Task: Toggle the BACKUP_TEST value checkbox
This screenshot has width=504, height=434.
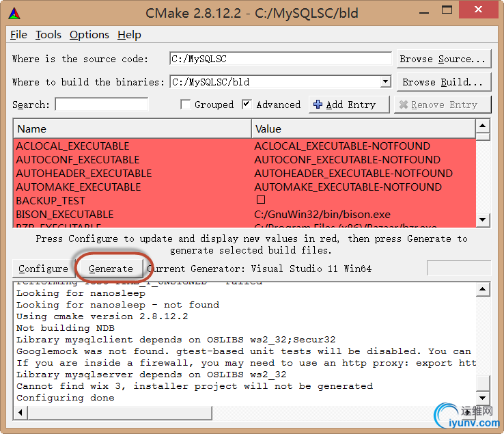Action: point(261,200)
